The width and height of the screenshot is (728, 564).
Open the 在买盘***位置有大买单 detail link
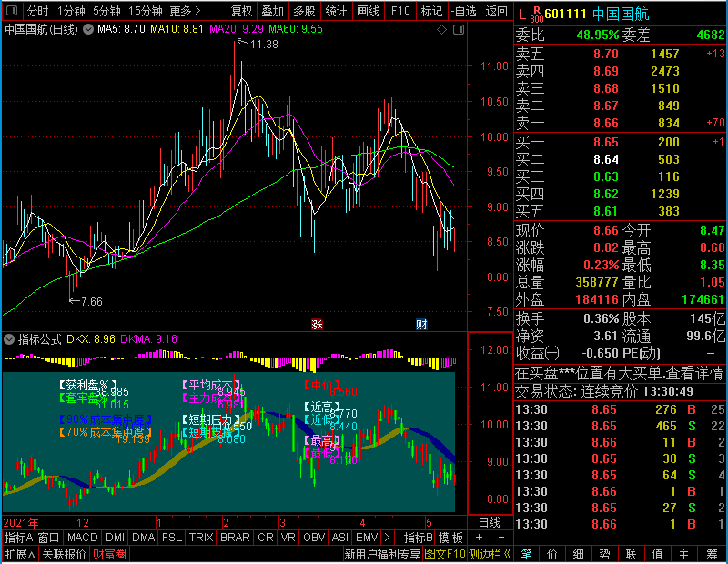click(x=620, y=373)
